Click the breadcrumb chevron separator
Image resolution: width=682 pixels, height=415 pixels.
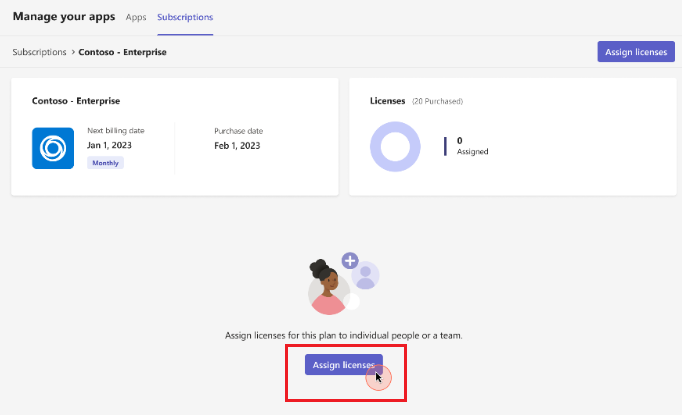(72, 51)
